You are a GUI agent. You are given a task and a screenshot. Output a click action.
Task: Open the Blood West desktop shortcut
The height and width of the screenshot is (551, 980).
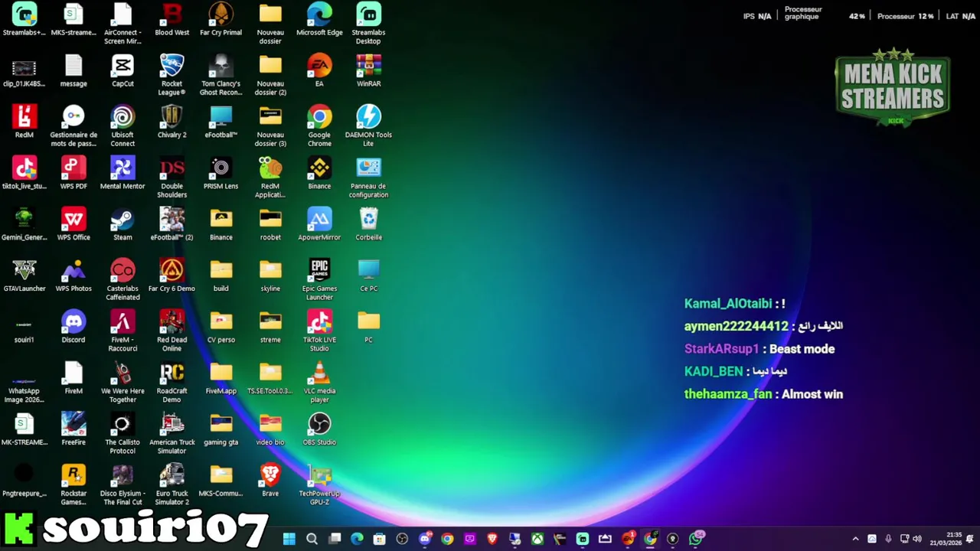coord(171,20)
